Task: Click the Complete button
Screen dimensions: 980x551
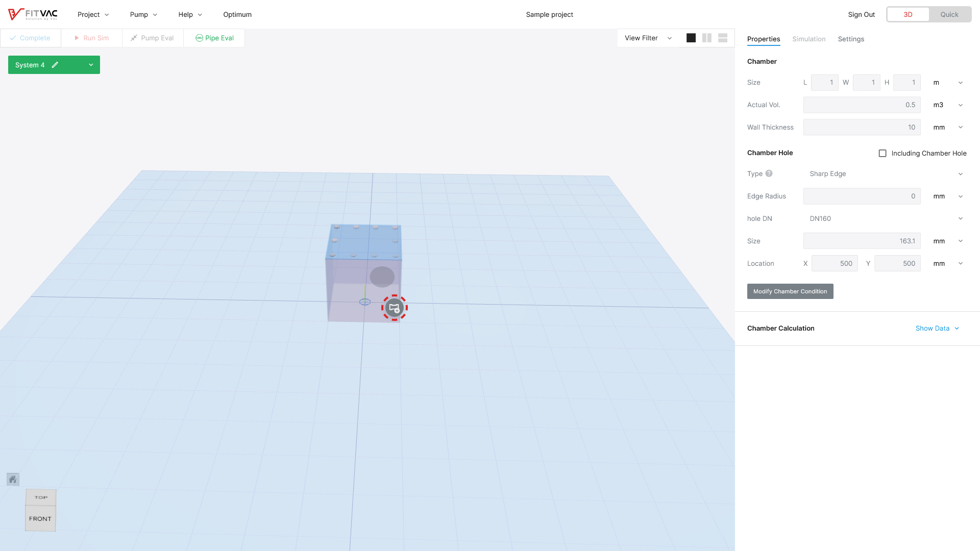Action: point(31,38)
